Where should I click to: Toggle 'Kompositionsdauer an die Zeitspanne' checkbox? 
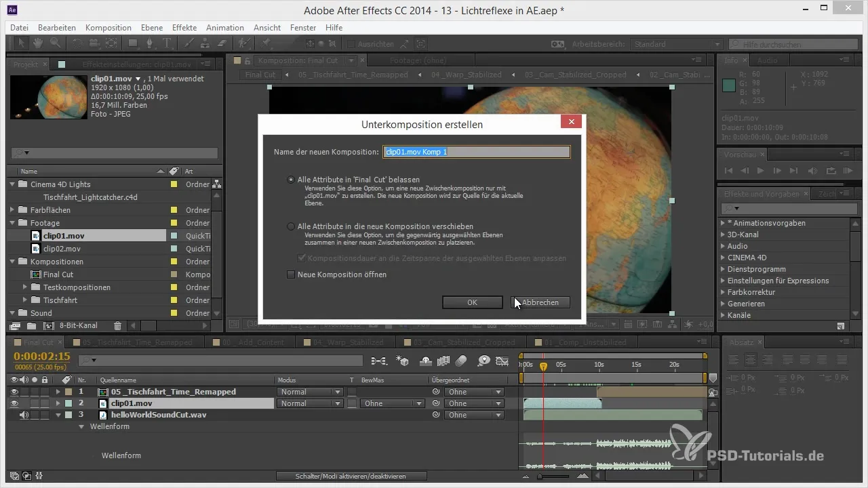[302, 258]
